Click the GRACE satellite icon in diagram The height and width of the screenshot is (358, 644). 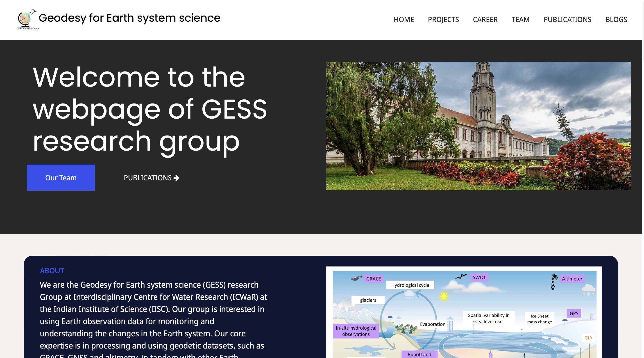(x=356, y=278)
